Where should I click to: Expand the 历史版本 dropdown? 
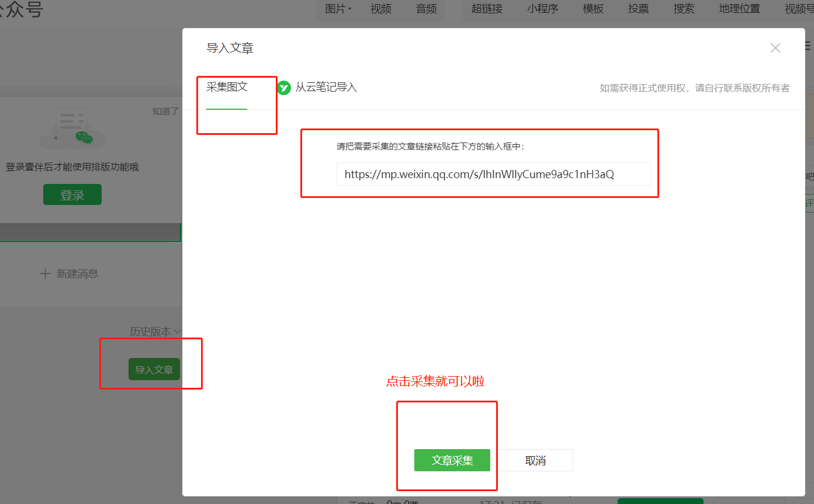(155, 331)
